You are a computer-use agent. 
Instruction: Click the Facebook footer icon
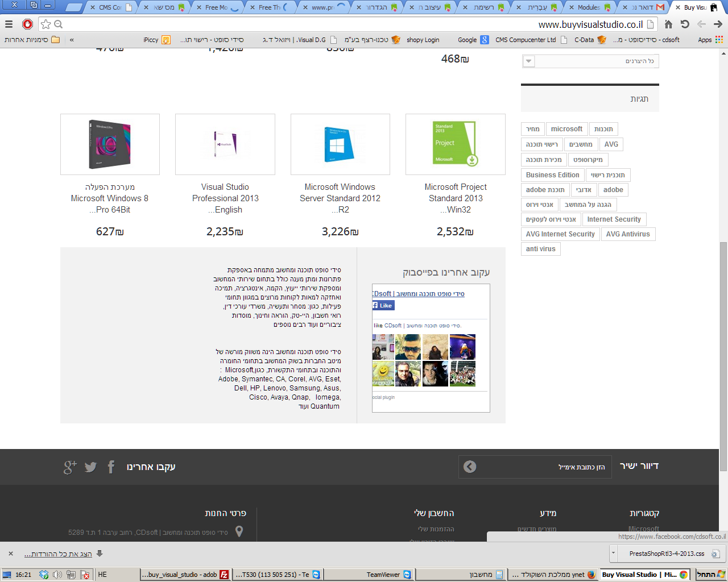[111, 467]
